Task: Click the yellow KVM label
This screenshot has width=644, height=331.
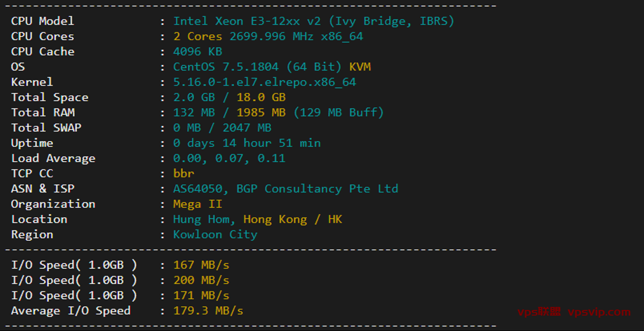Action: click(x=360, y=67)
